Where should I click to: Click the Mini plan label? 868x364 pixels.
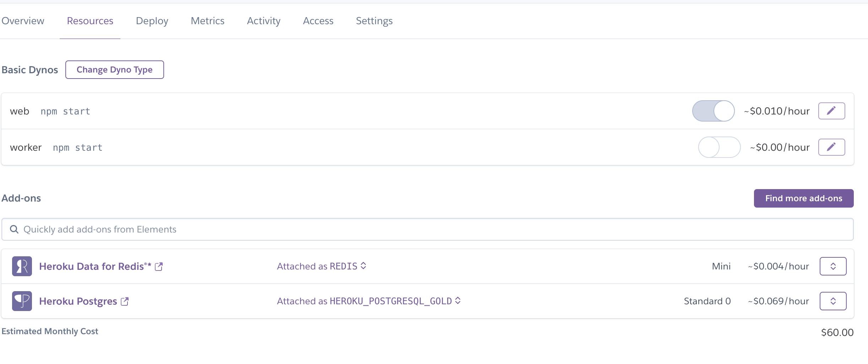[x=721, y=266]
